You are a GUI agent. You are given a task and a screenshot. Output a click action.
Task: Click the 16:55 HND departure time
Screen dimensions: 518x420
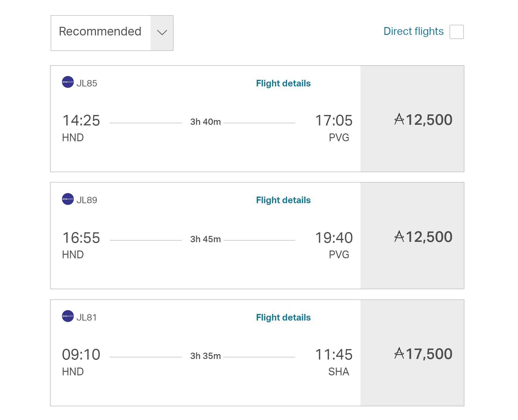click(x=81, y=238)
